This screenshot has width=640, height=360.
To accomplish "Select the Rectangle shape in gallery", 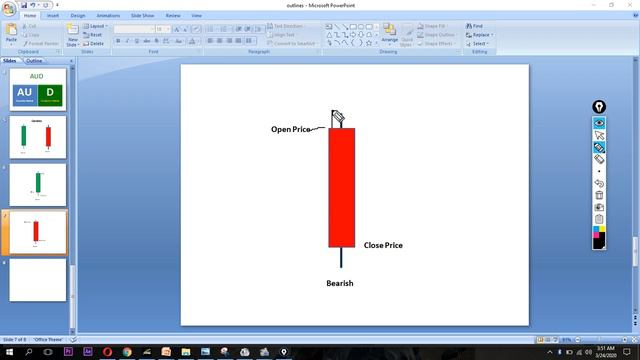I will [353, 27].
